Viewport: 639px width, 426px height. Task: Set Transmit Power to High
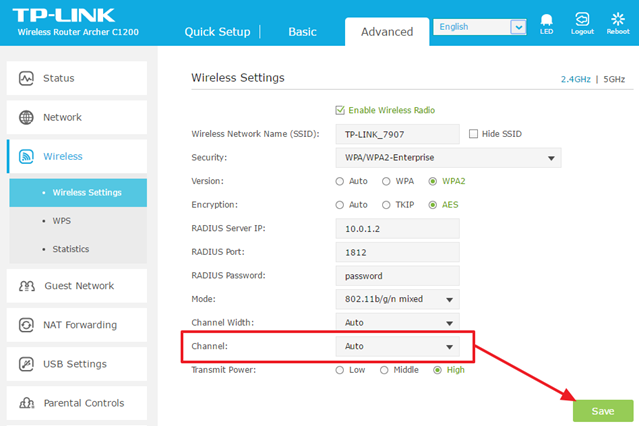pos(437,370)
